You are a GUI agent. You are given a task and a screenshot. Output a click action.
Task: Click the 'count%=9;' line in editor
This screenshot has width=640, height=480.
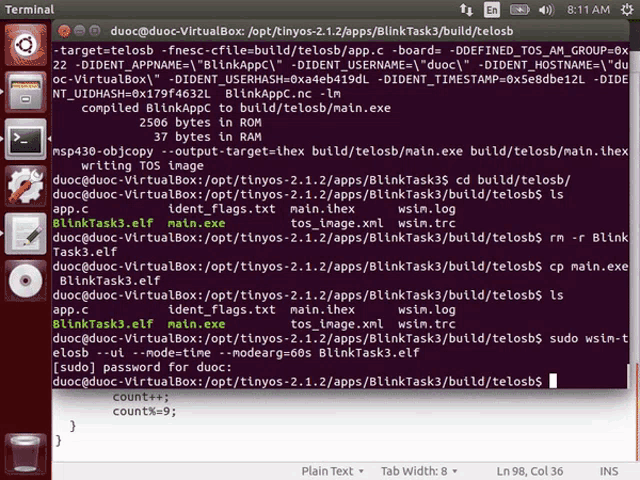click(144, 411)
